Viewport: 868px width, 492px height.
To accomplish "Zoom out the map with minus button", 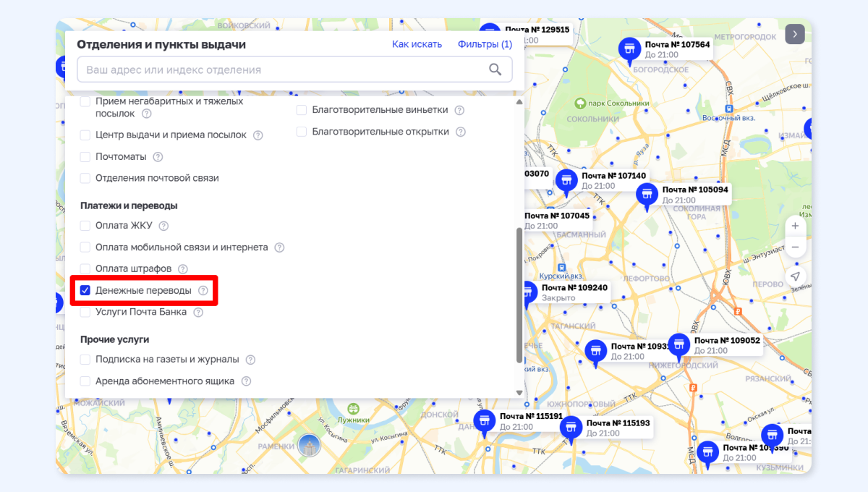I will point(795,247).
